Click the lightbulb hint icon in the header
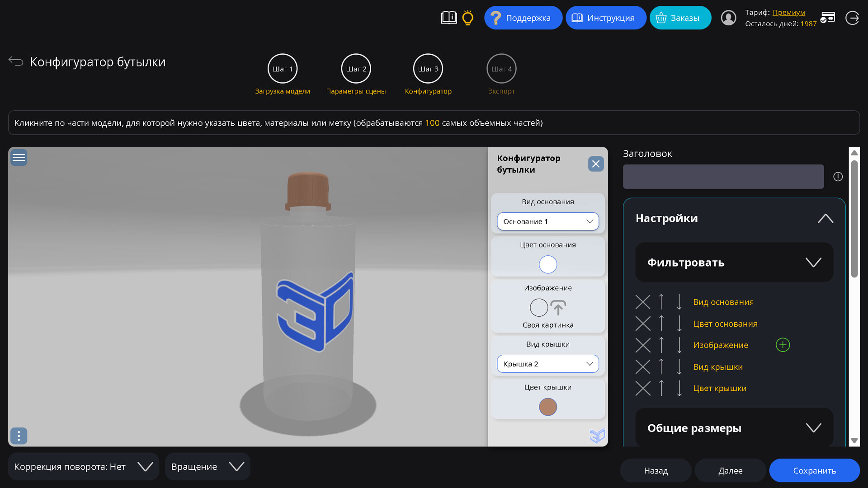 (x=467, y=18)
